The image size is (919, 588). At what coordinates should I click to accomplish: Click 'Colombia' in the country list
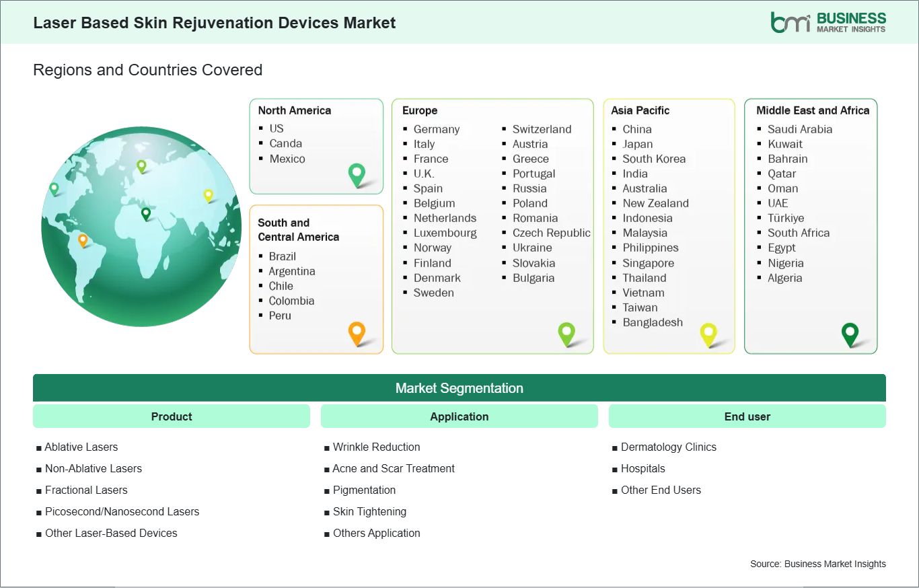(x=292, y=301)
